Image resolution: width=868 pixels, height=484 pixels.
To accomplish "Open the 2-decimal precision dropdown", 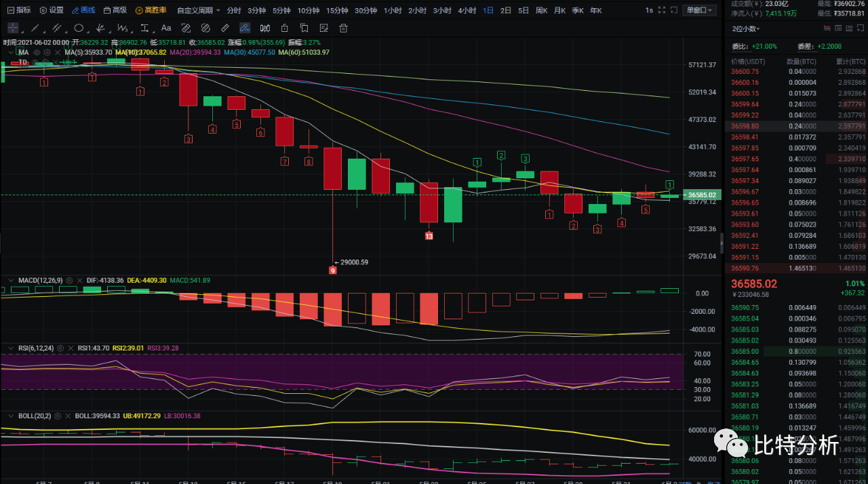I will coord(746,28).
